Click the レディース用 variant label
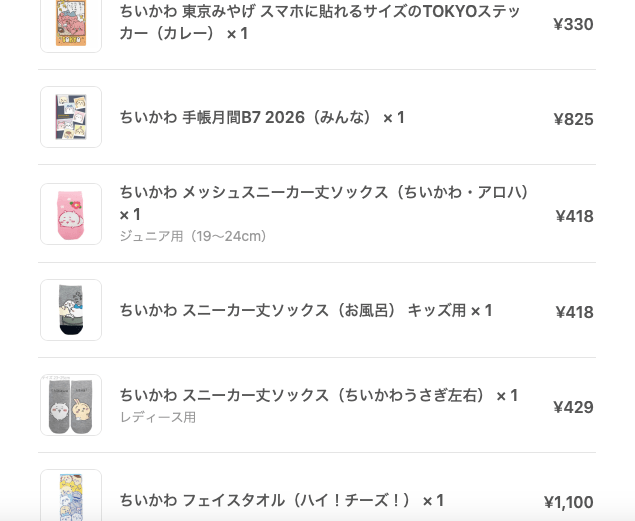This screenshot has width=635, height=521. click(158, 418)
